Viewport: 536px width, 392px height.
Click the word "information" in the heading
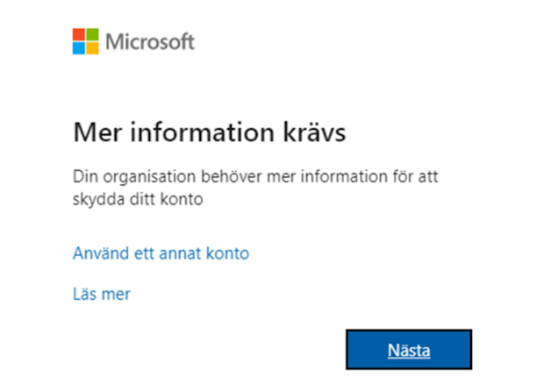pyautogui.click(x=203, y=132)
